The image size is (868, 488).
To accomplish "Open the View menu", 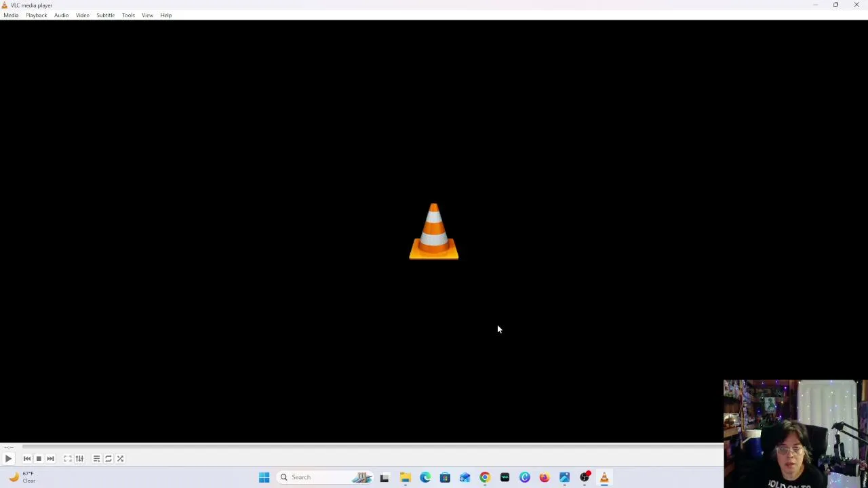I will pos(147,15).
